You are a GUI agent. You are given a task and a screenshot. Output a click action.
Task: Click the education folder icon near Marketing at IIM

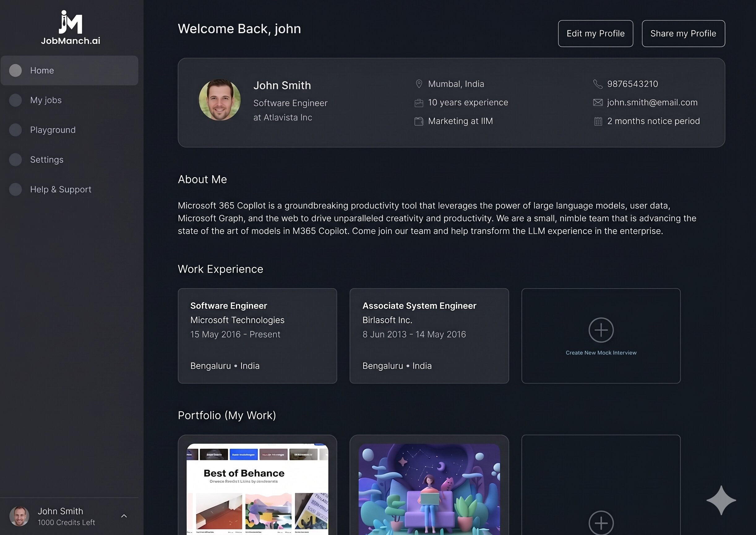tap(419, 121)
